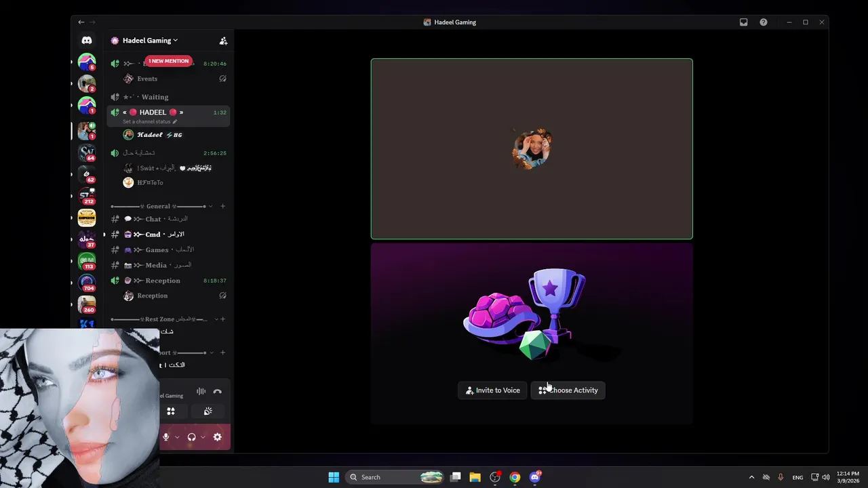The image size is (868, 488).
Task: Collapse the Support category chevron
Action: (211, 352)
